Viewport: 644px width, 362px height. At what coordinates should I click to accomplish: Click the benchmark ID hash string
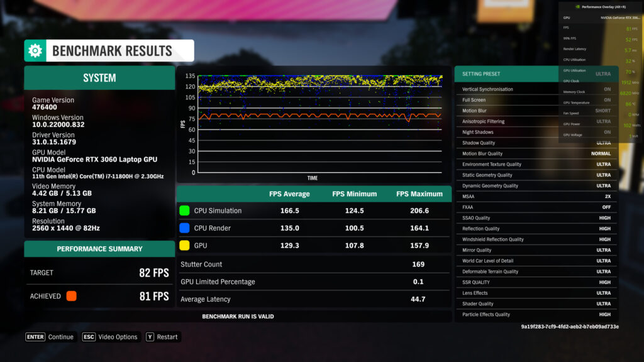point(570,327)
